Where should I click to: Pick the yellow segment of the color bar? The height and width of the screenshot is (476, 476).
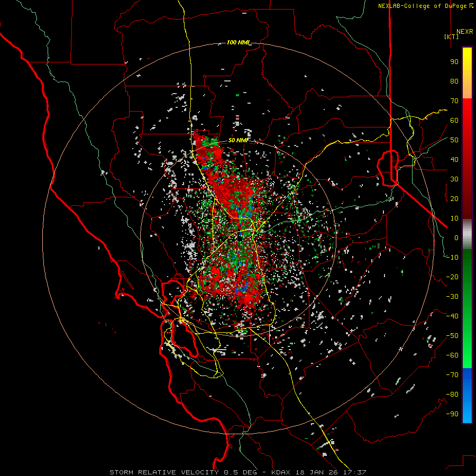tap(467, 73)
